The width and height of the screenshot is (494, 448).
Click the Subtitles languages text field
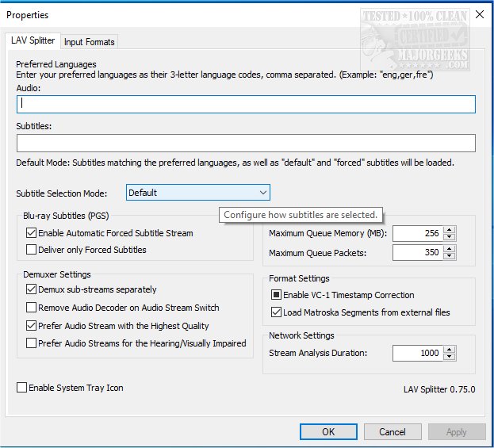246,143
